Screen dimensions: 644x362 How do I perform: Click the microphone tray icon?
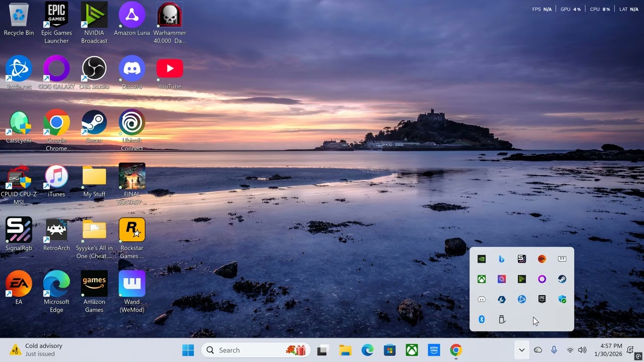[x=554, y=350]
